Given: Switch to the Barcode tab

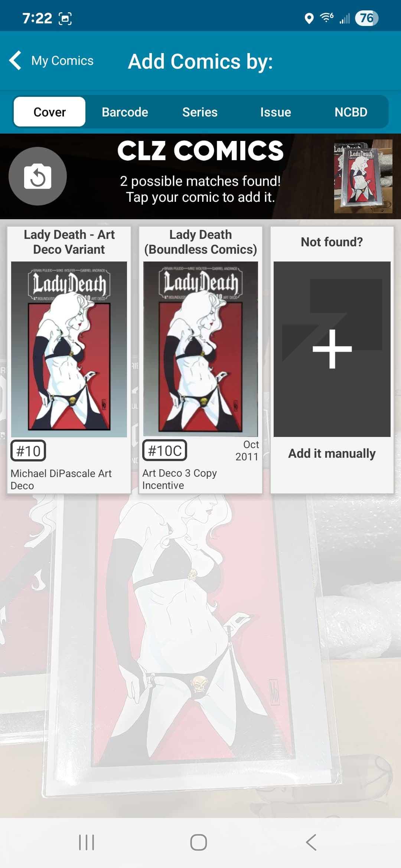Looking at the screenshot, I should [x=125, y=112].
